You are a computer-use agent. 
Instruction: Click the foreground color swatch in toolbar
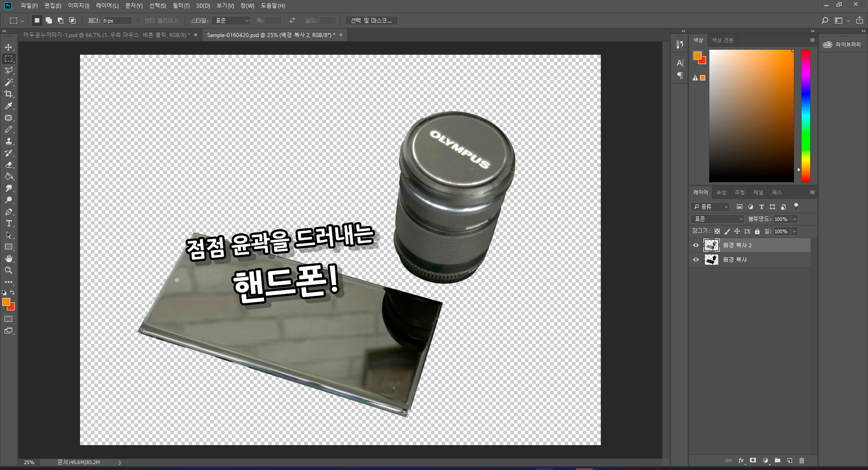(x=6, y=302)
